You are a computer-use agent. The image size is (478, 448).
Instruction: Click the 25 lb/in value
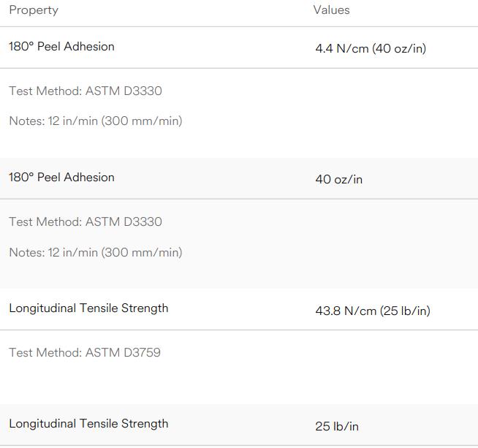point(337,426)
